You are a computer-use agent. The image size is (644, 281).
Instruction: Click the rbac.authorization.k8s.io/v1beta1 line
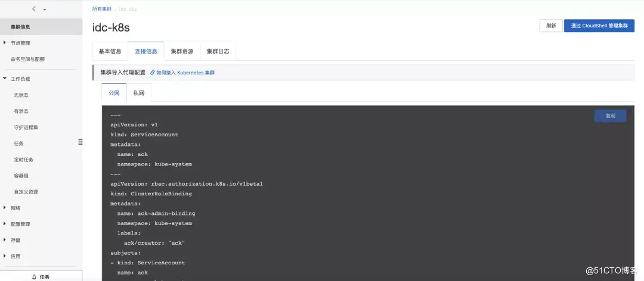[x=187, y=184]
